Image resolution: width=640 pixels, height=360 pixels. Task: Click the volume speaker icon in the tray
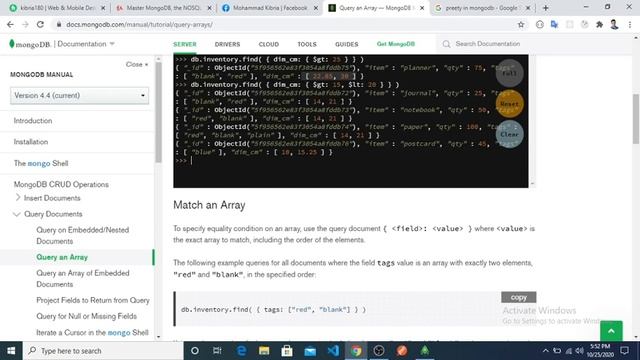(x=580, y=351)
